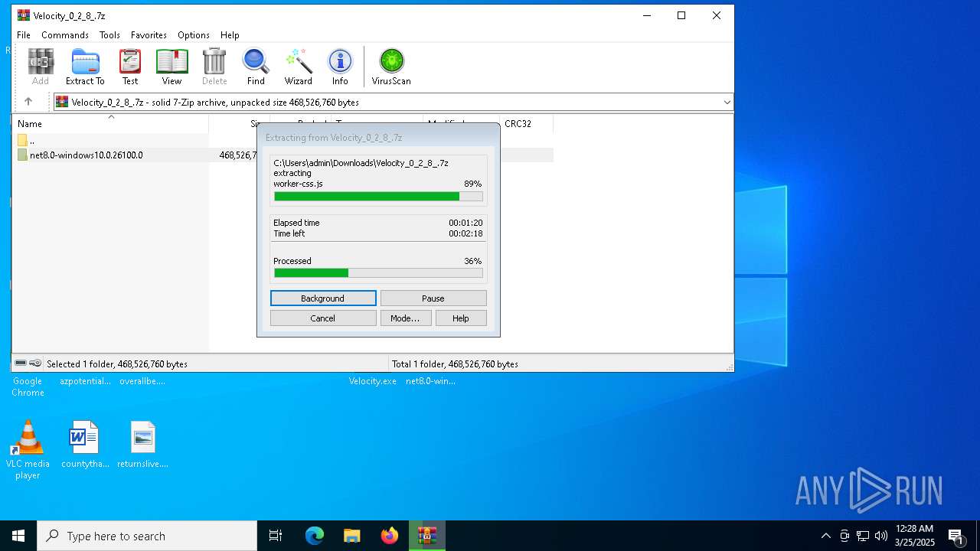The image size is (980, 551).
Task: Click the WinRAR title bar icon
Action: point(24,15)
